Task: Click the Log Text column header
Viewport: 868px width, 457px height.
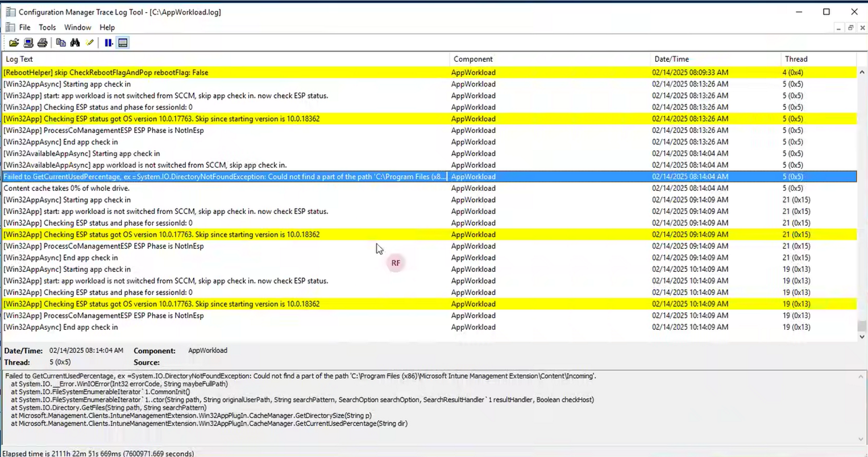Action: 226,59
